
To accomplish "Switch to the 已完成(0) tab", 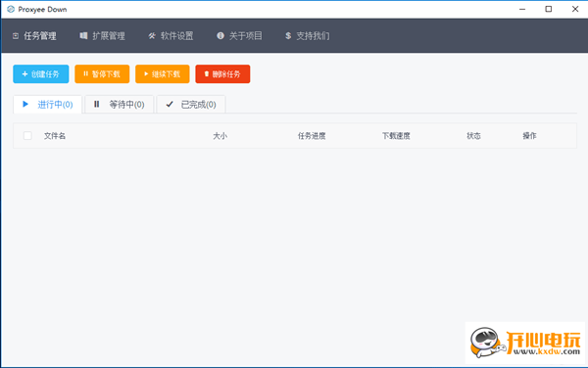I will click(x=191, y=105).
